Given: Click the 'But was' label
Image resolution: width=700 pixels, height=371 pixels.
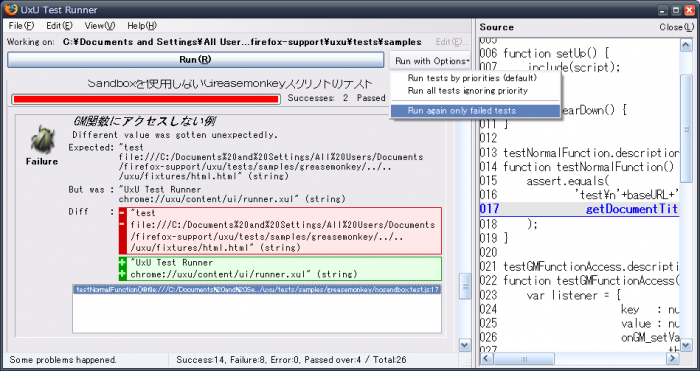Looking at the screenshot, I should pos(92,189).
